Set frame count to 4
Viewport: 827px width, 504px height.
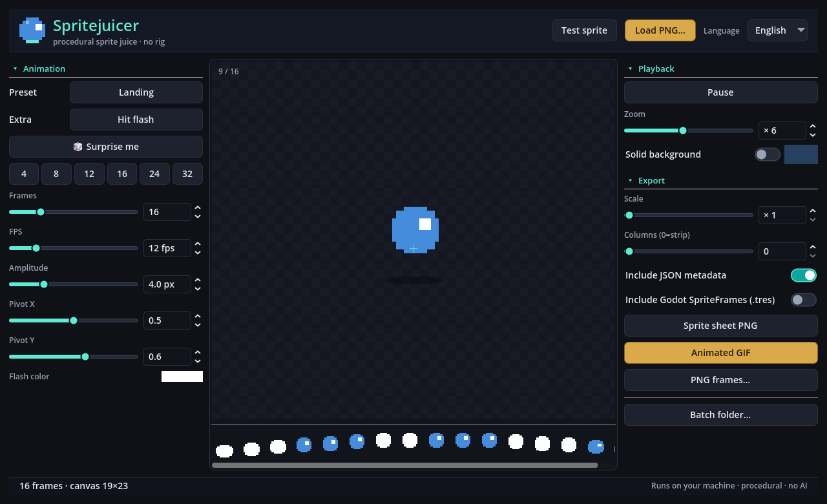[x=24, y=174]
